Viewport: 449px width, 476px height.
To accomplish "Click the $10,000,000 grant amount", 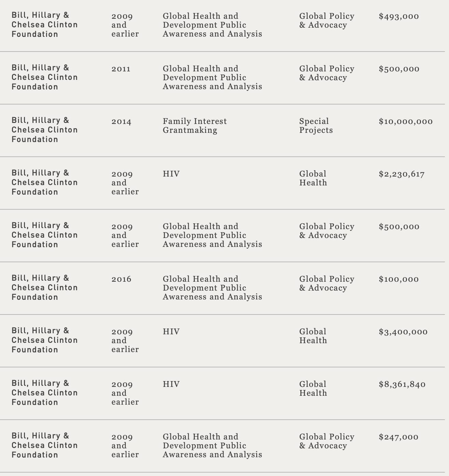I will (406, 122).
